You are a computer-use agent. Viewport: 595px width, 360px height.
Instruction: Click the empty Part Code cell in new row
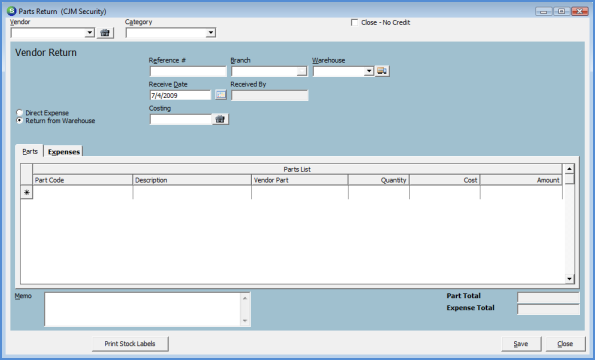83,192
